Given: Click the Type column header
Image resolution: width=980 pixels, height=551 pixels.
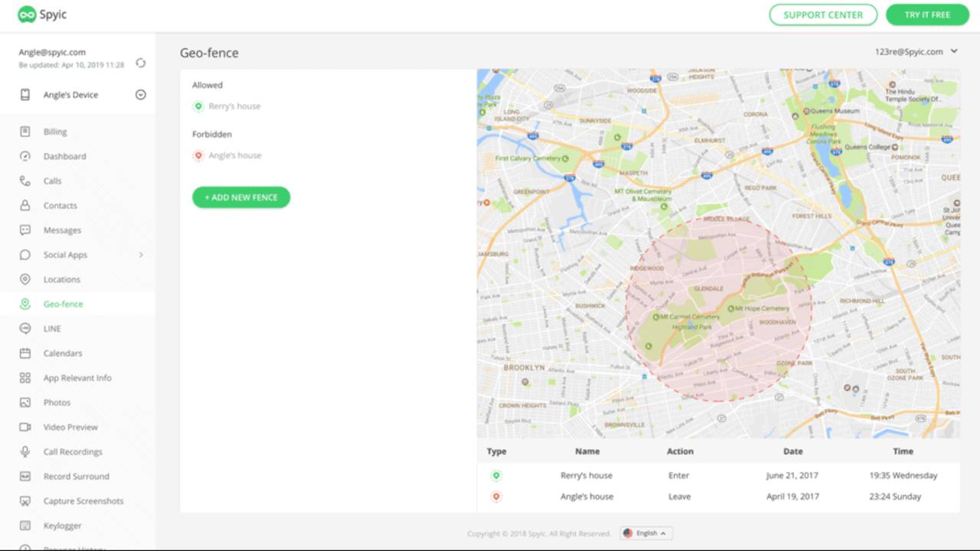Looking at the screenshot, I should pos(496,452).
